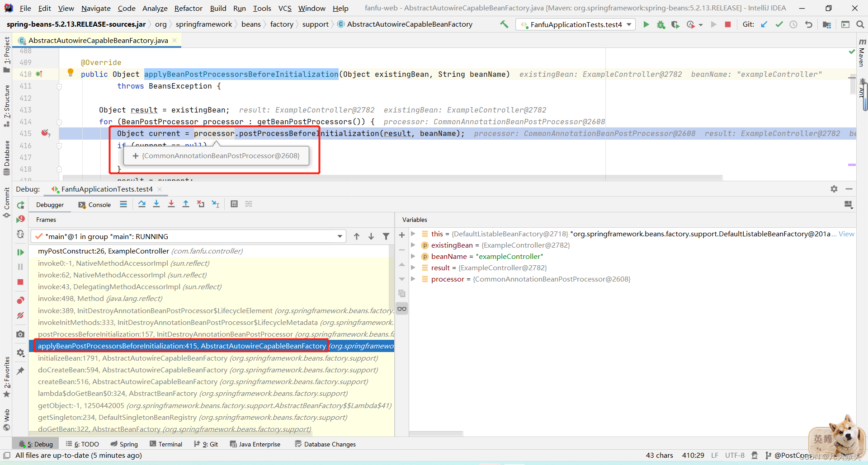The width and height of the screenshot is (868, 465).
Task: Click the Step Into debug icon
Action: tap(156, 204)
